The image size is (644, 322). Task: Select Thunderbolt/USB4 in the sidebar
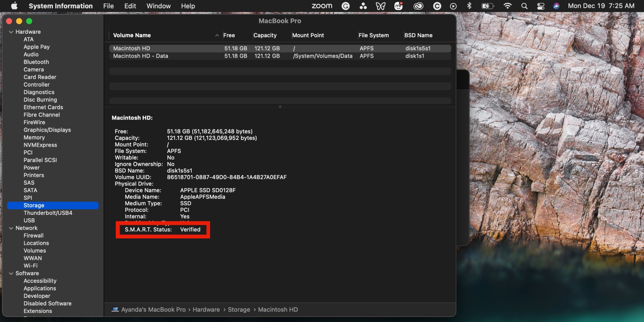click(48, 213)
